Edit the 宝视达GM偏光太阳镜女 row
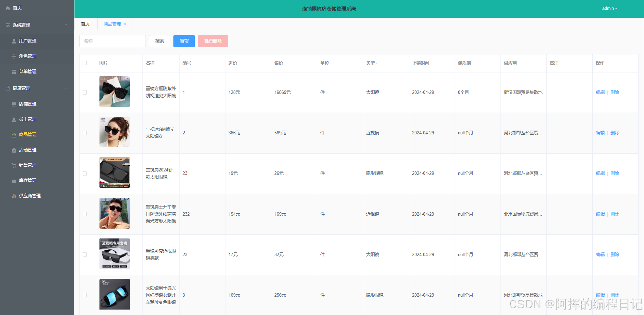 [600, 133]
